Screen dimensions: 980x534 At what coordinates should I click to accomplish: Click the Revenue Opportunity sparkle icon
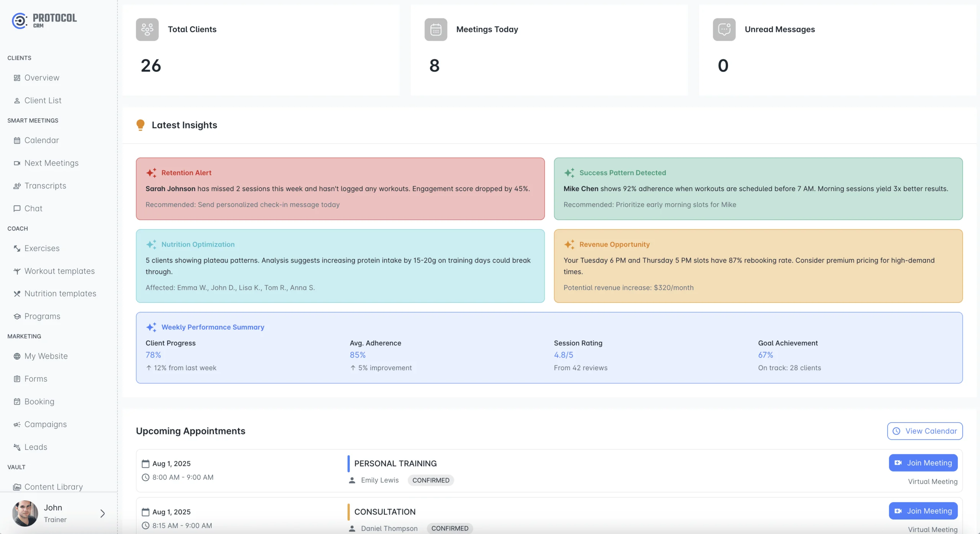click(569, 244)
